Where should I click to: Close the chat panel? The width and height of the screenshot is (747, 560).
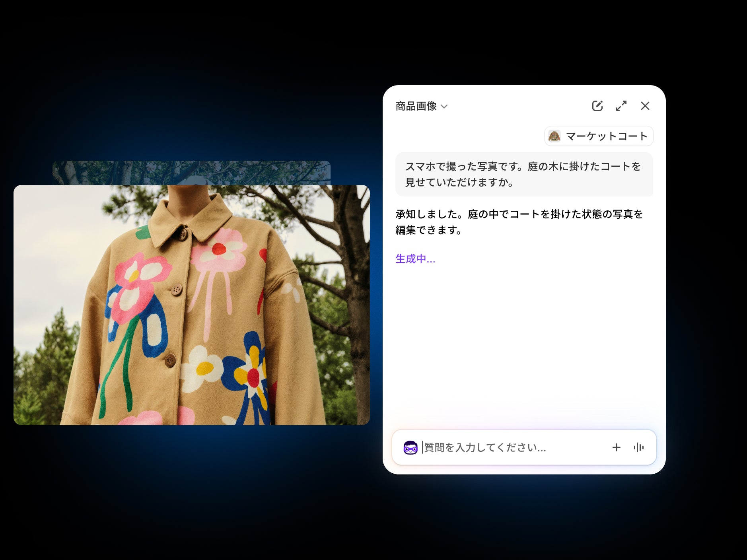(x=645, y=106)
